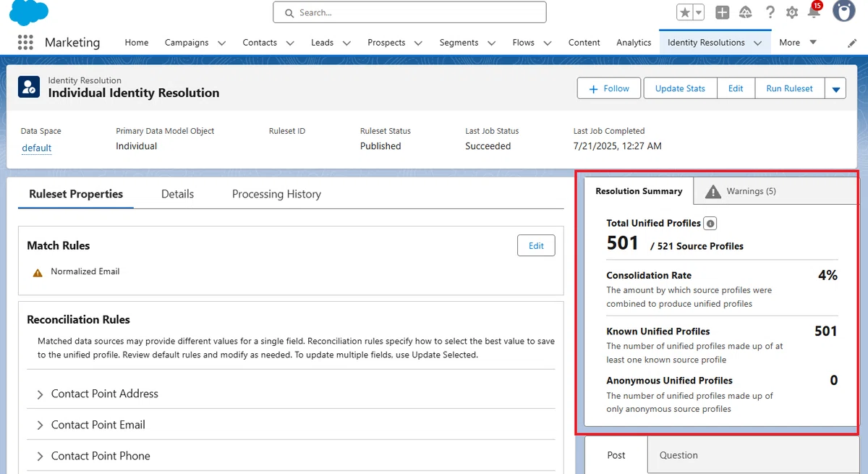Select the Ruleset Properties tab

(76, 194)
